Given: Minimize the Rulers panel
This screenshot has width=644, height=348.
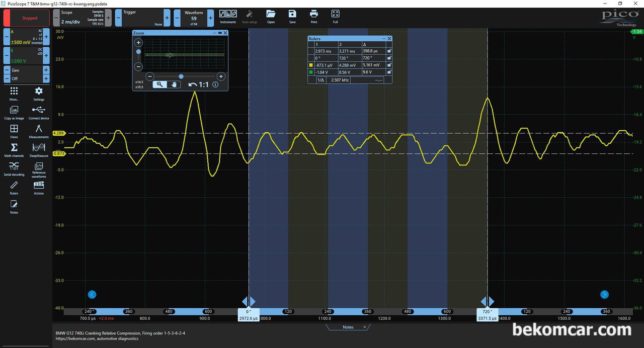Looking at the screenshot, I should 383,38.
